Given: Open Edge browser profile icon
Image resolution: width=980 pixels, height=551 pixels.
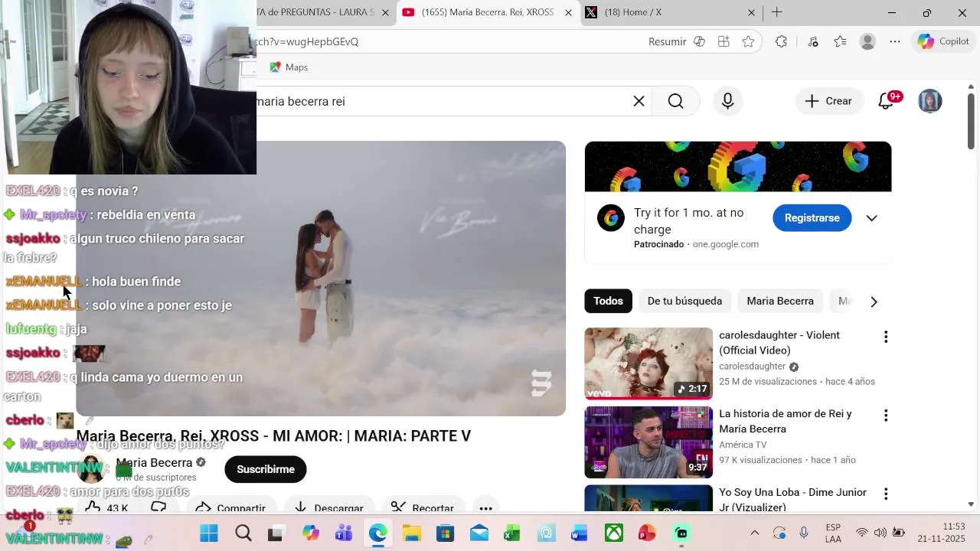Looking at the screenshot, I should (867, 41).
